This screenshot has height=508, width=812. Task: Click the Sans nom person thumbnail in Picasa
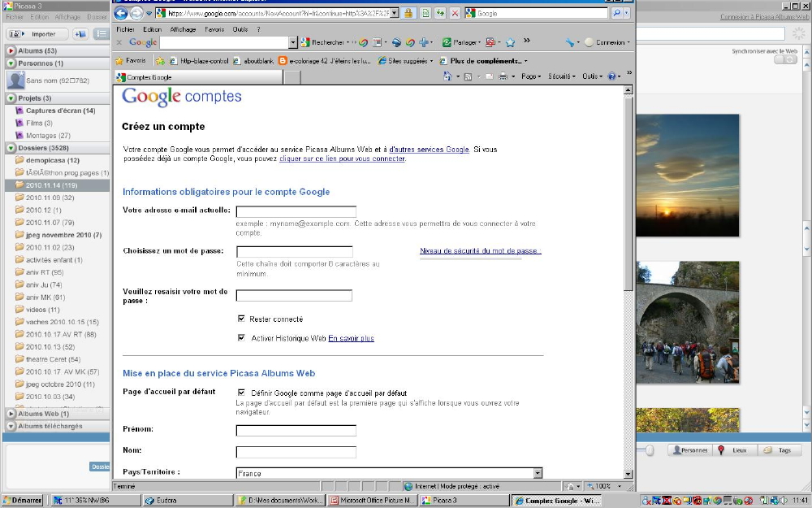coord(15,80)
